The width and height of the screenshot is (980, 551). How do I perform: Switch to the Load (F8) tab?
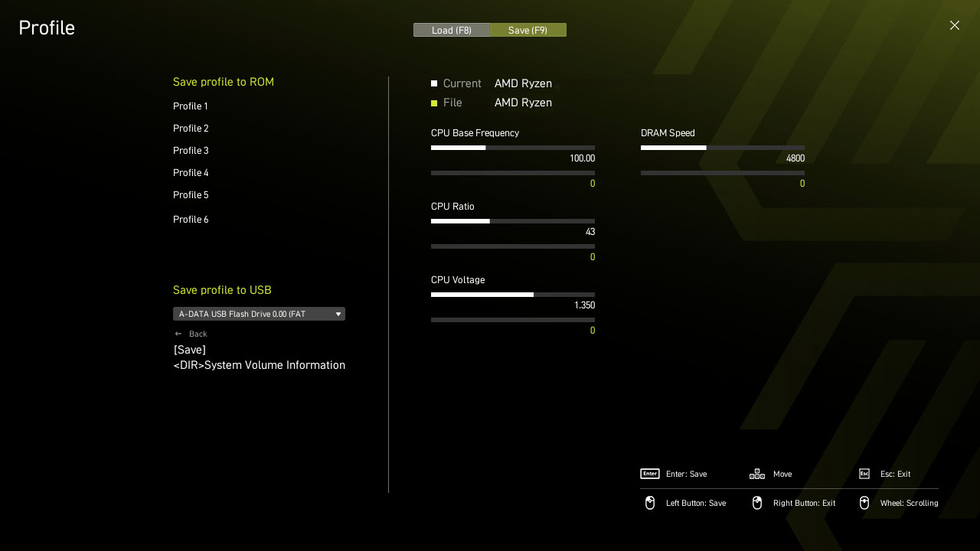[452, 30]
